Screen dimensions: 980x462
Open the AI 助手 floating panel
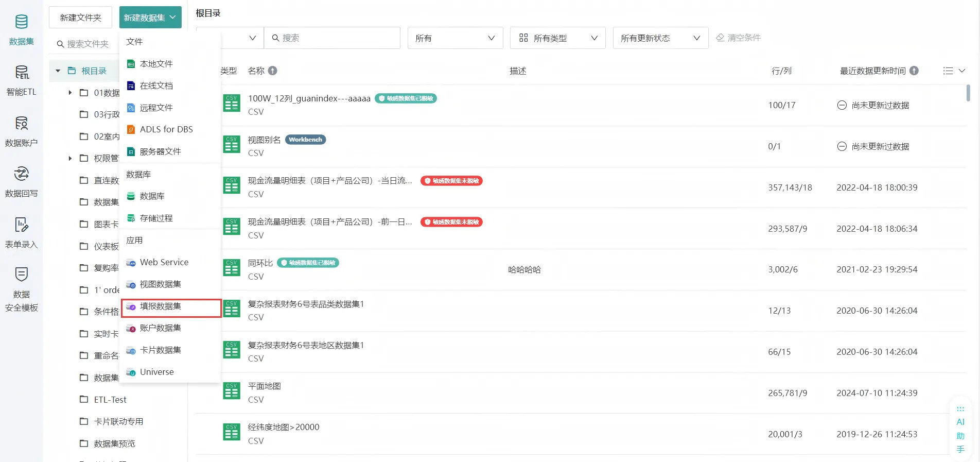pos(960,429)
